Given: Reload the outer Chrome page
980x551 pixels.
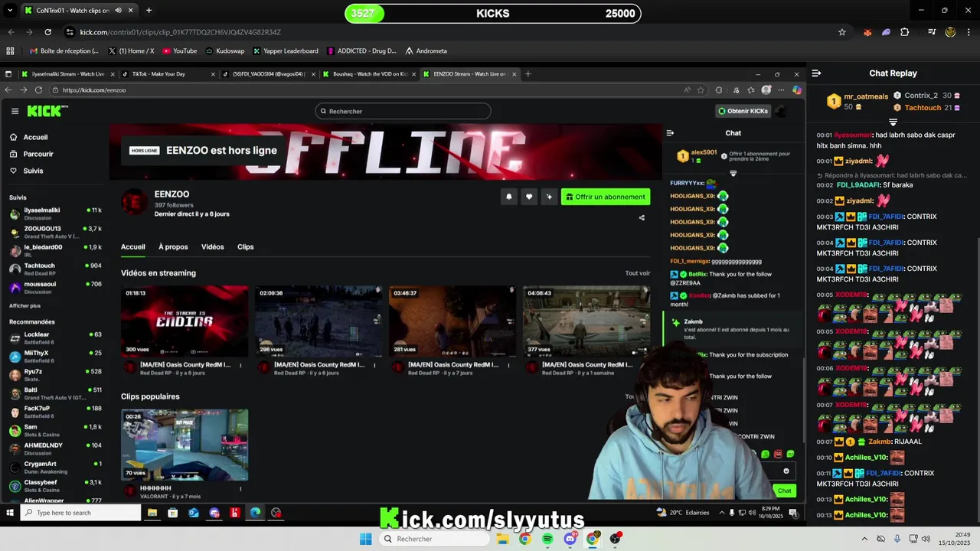Looking at the screenshot, I should [48, 32].
